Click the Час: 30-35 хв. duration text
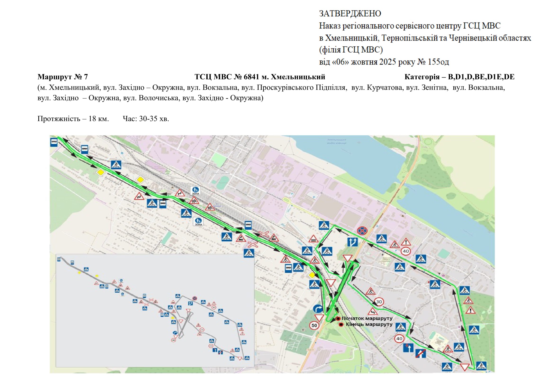This screenshot has width=554, height=392. click(146, 119)
